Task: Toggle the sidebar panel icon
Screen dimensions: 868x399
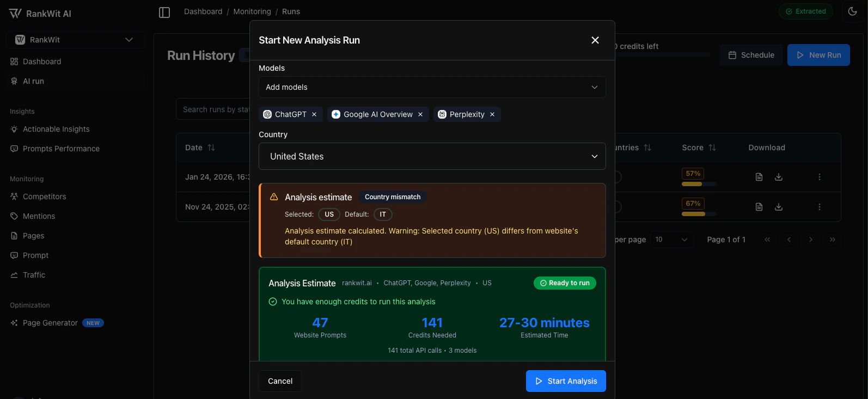Action: click(164, 12)
